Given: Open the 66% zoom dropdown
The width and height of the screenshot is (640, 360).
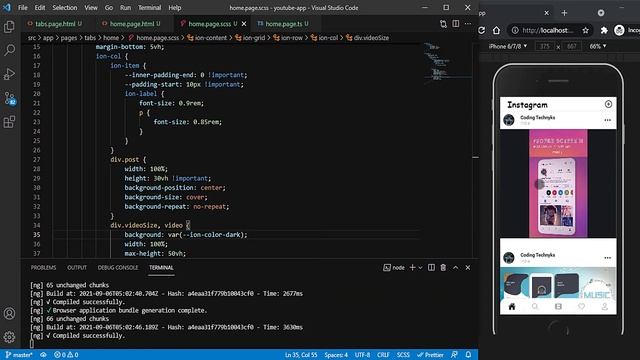Looking at the screenshot, I should (x=598, y=46).
